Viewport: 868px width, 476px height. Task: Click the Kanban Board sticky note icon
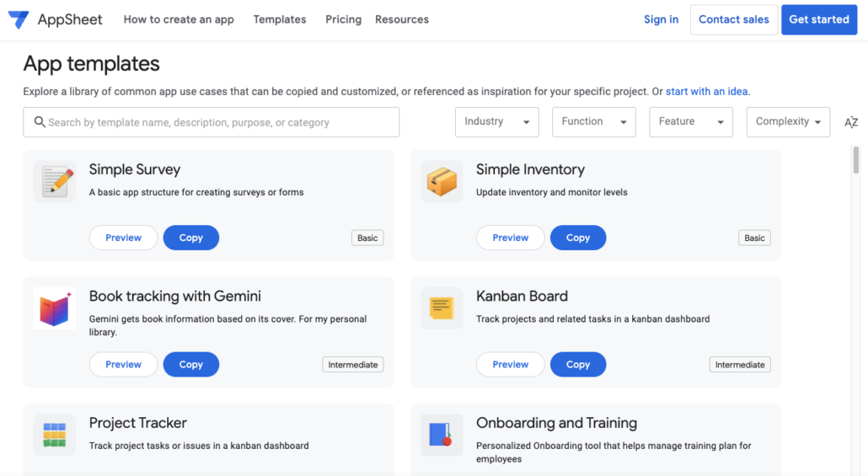[x=442, y=308]
